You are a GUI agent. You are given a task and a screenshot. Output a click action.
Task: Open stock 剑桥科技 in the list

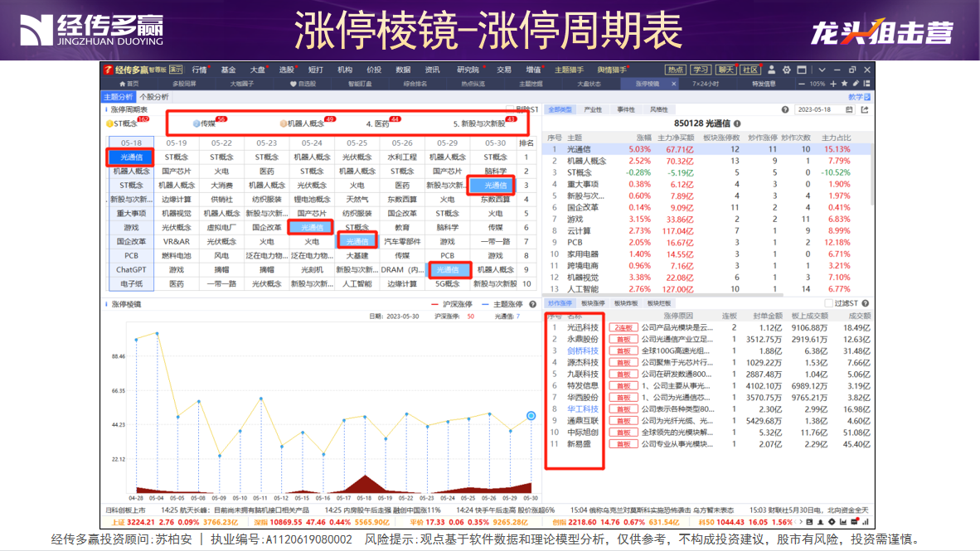[583, 351]
